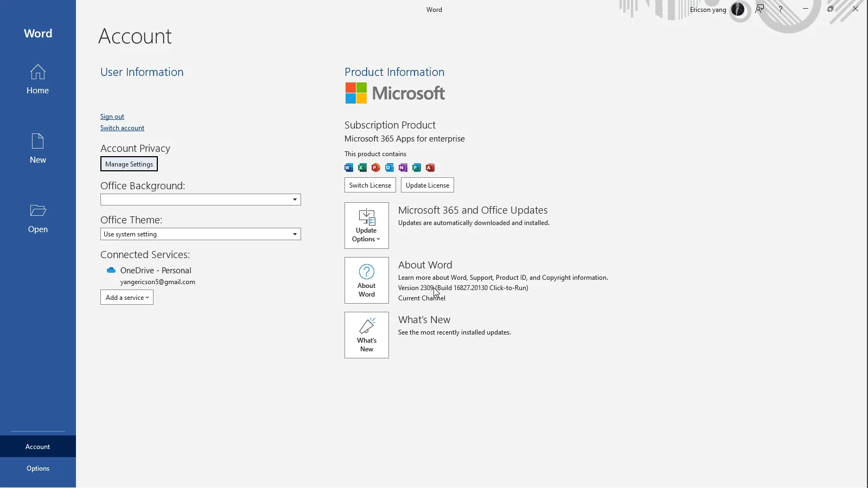Open the Add a service dropdown

click(127, 297)
